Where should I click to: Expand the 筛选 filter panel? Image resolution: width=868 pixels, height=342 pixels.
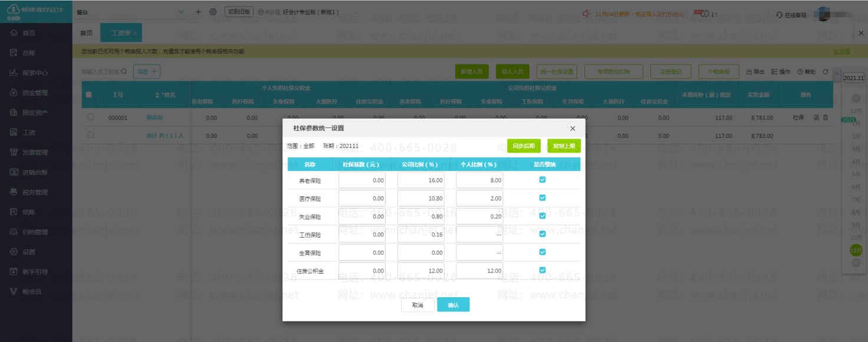click(147, 71)
